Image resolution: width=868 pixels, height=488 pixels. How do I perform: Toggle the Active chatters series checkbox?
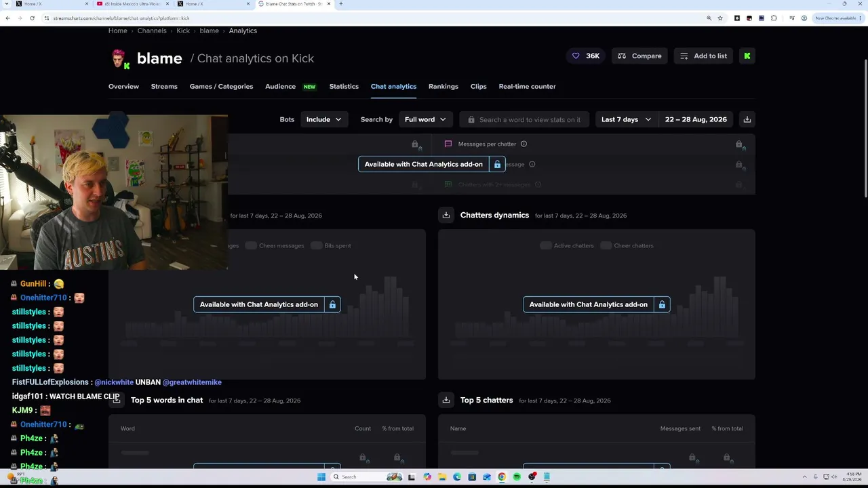tap(546, 245)
